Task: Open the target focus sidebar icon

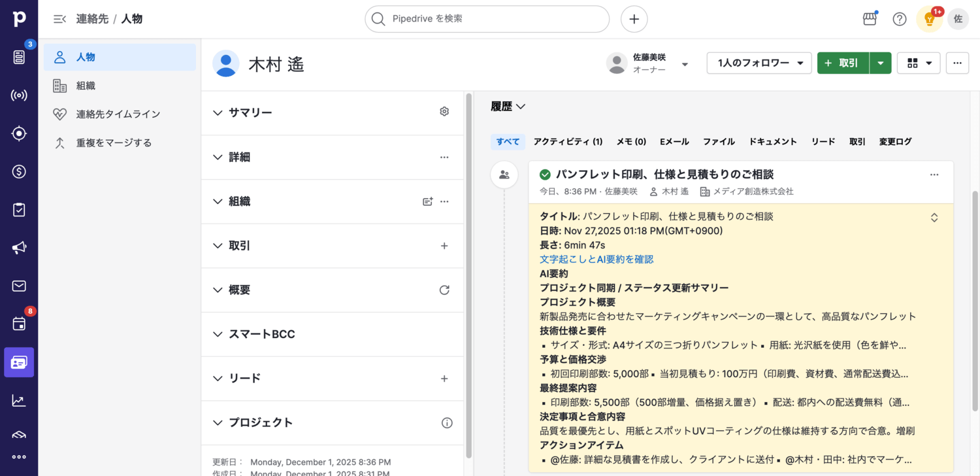Action: (19, 133)
